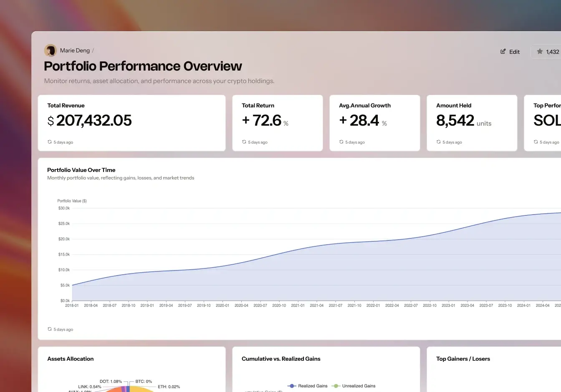
Task: Click refresh icon in Total Revenue card
Action: (x=50, y=142)
